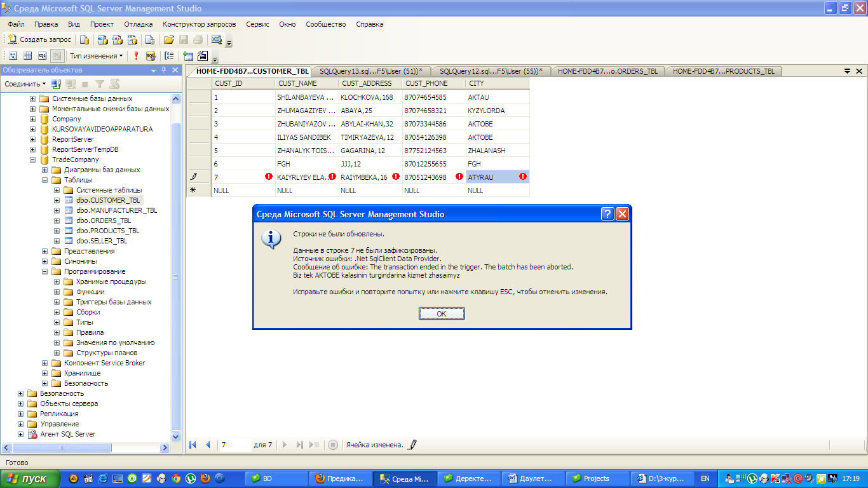Expand the Агент SQL Server node

[21, 434]
